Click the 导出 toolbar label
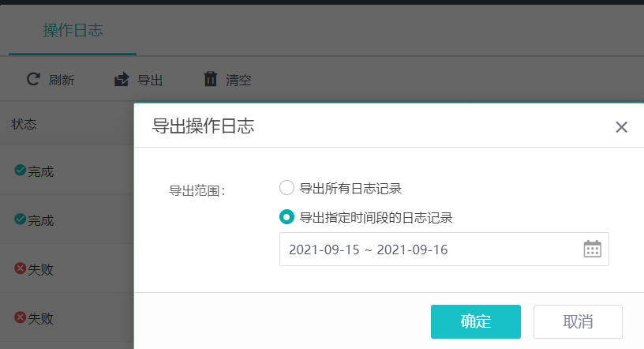644x349 pixels. (150, 80)
